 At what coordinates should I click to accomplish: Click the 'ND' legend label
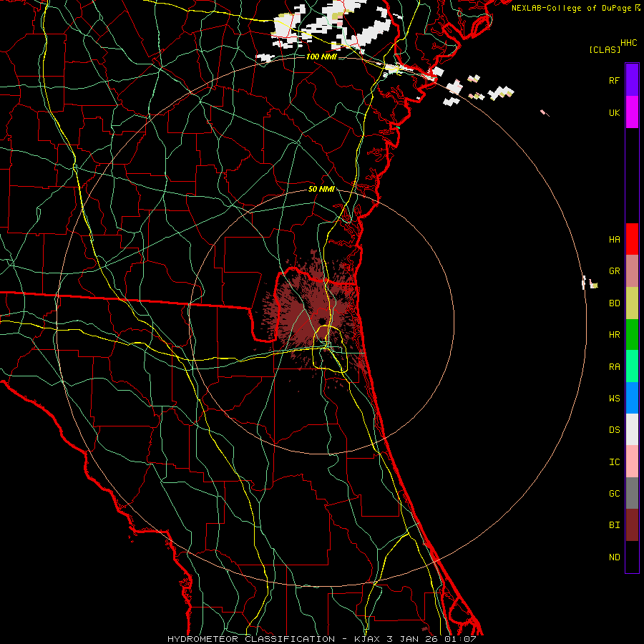tap(614, 557)
